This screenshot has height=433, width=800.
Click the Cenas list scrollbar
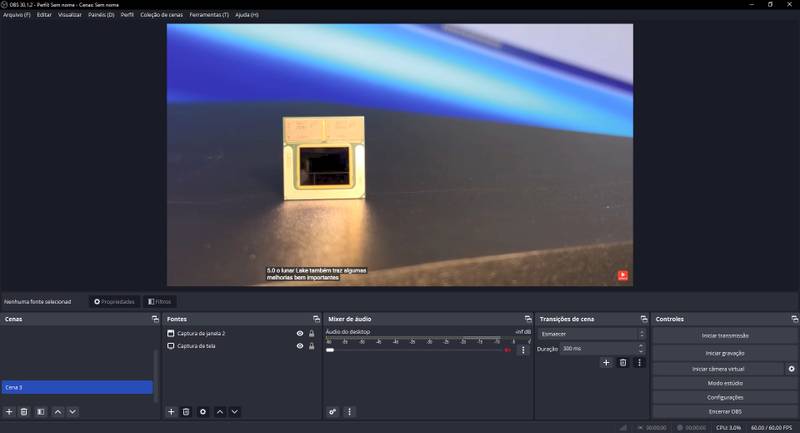[155, 375]
